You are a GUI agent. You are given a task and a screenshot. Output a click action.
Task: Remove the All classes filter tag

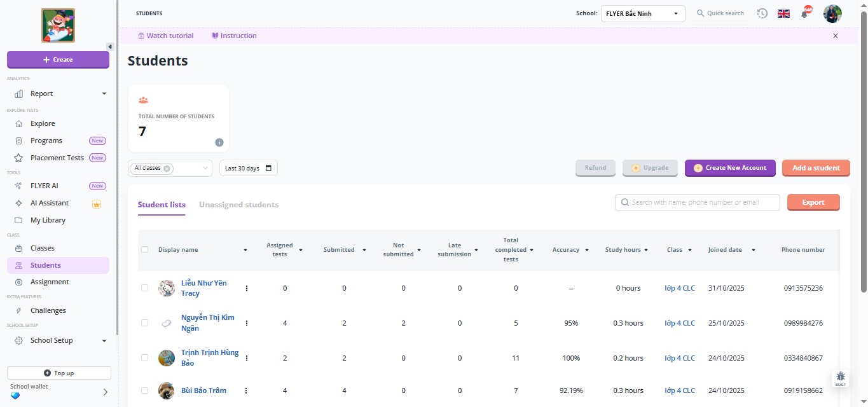pyautogui.click(x=167, y=169)
